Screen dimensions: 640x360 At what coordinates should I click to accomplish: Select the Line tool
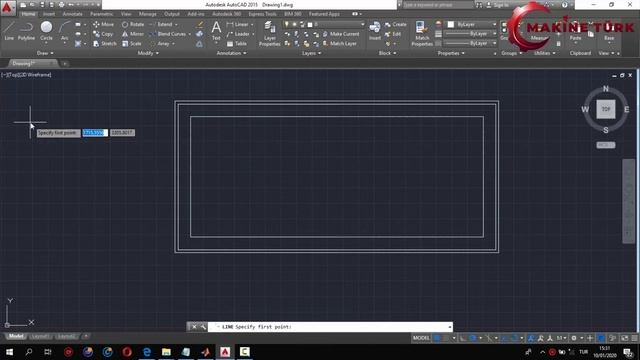tap(9, 31)
